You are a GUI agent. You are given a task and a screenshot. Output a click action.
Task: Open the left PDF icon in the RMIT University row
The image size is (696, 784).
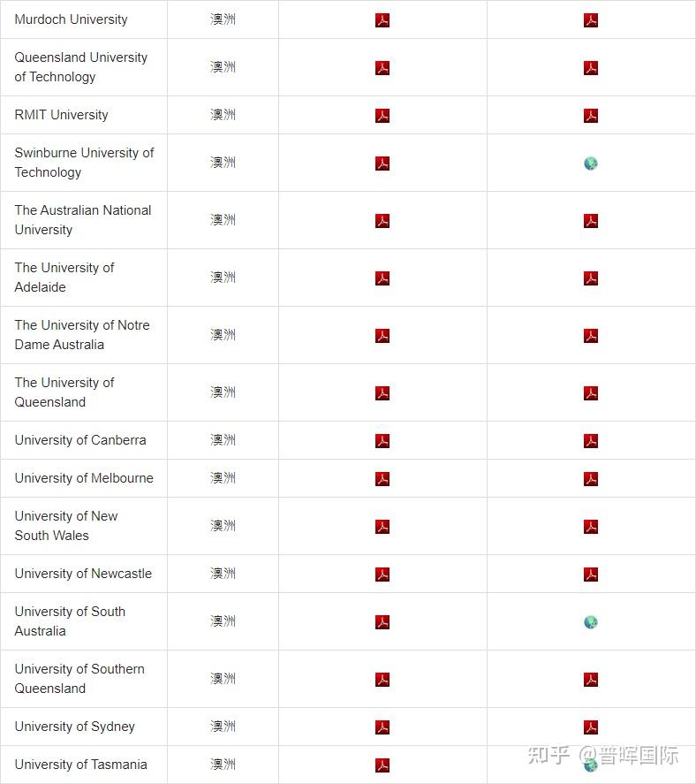(382, 116)
